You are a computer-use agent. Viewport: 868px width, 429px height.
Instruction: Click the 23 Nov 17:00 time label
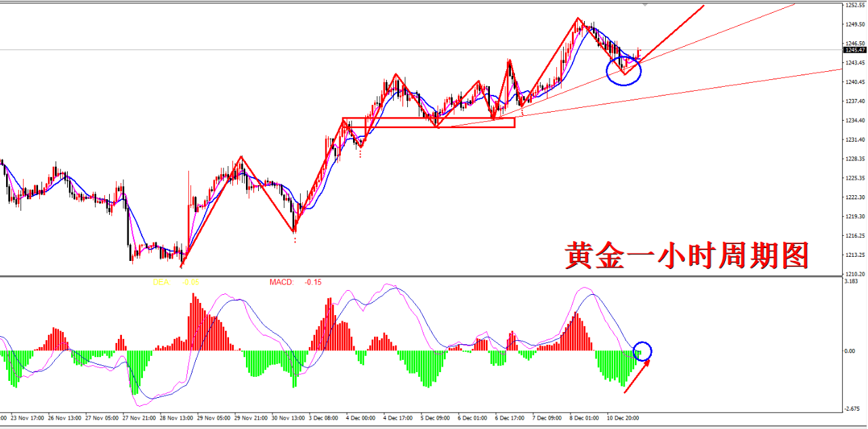pos(28,418)
